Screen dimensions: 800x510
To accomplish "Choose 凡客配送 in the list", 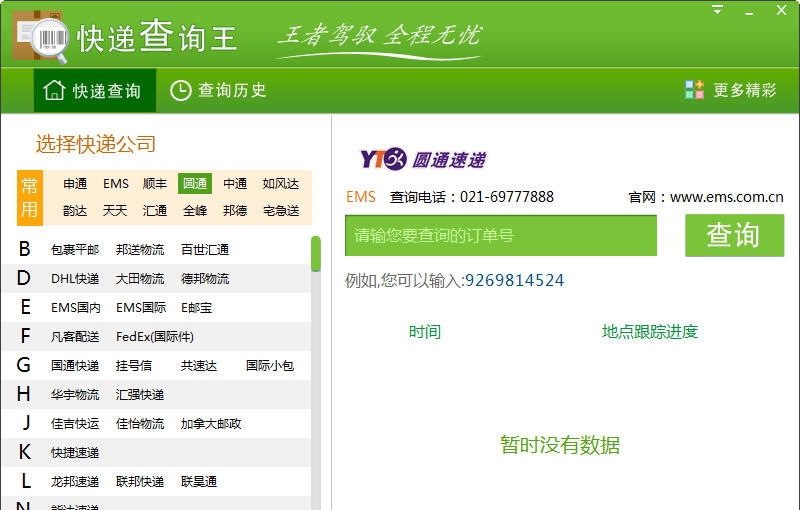I will 75,337.
